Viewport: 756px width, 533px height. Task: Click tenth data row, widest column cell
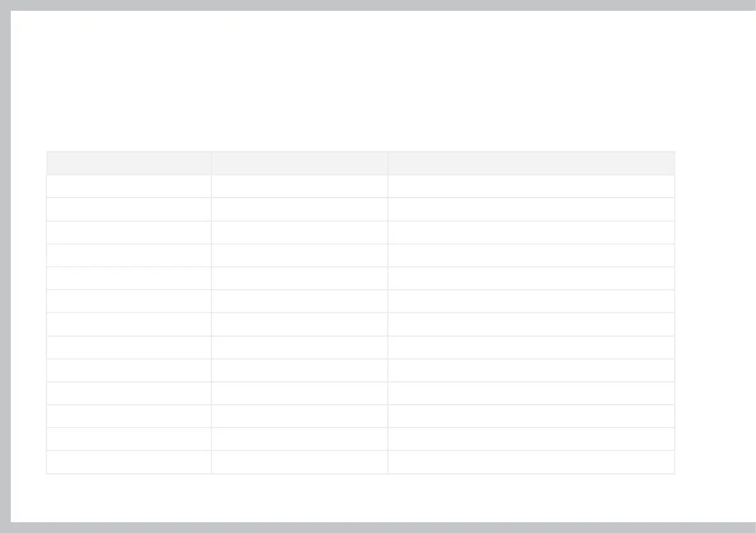coord(531,393)
